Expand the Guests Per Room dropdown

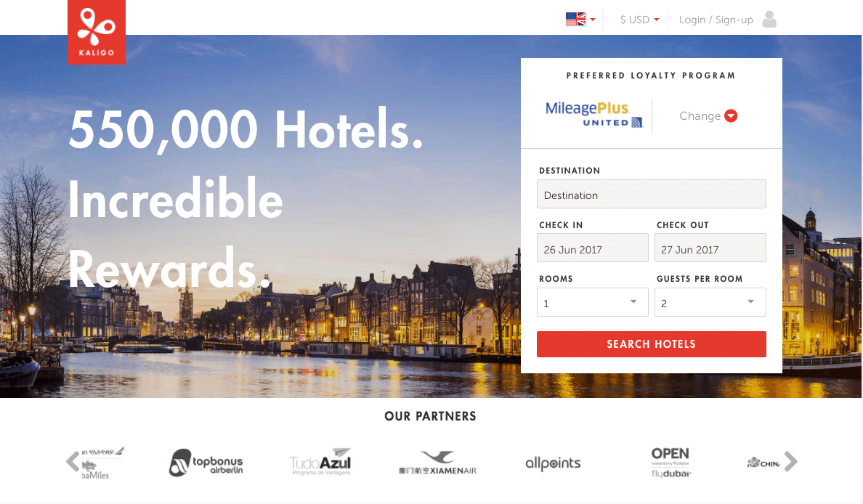click(x=710, y=302)
